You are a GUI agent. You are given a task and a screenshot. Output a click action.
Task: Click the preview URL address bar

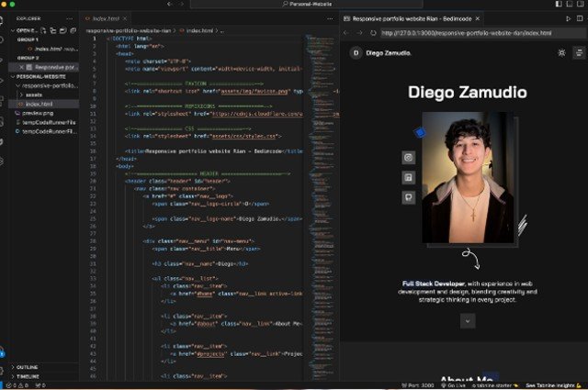pos(481,33)
